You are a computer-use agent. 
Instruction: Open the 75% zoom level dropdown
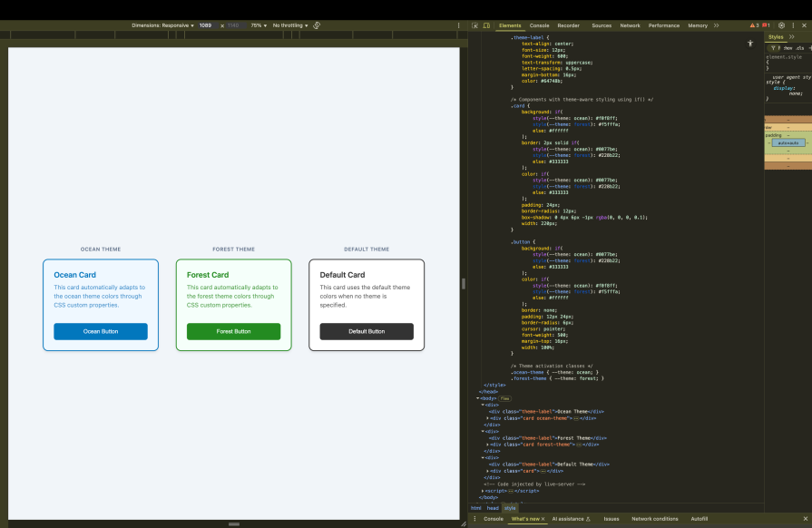[258, 26]
